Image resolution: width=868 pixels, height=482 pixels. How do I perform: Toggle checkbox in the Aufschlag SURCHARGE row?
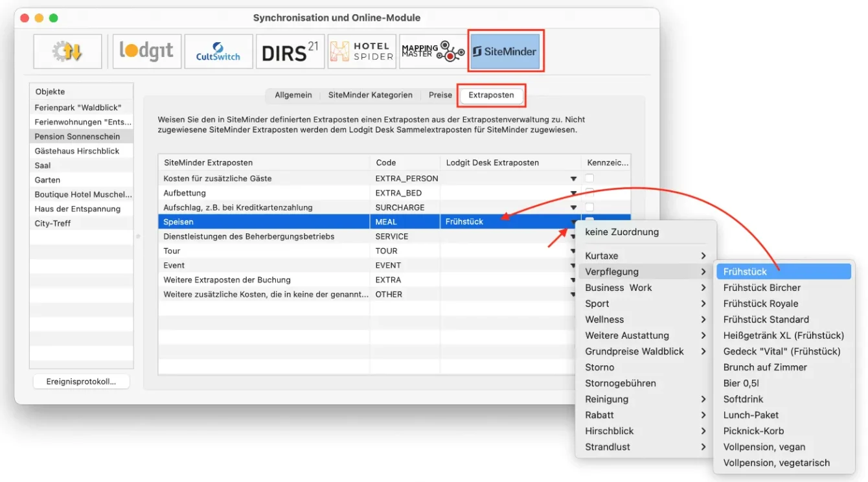click(x=589, y=207)
